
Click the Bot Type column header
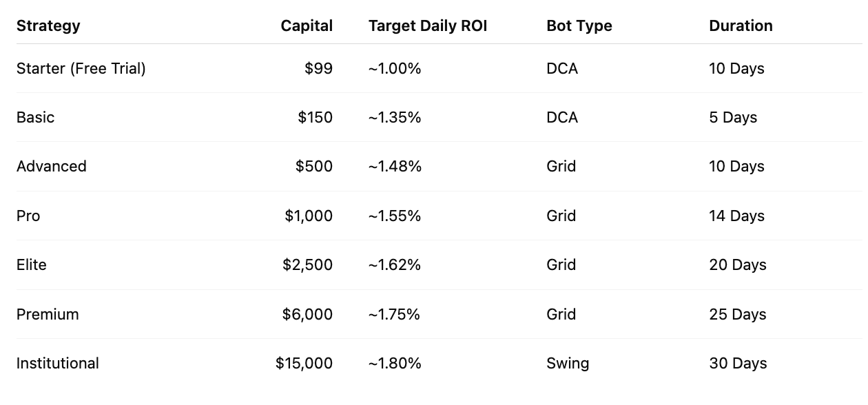579,26
